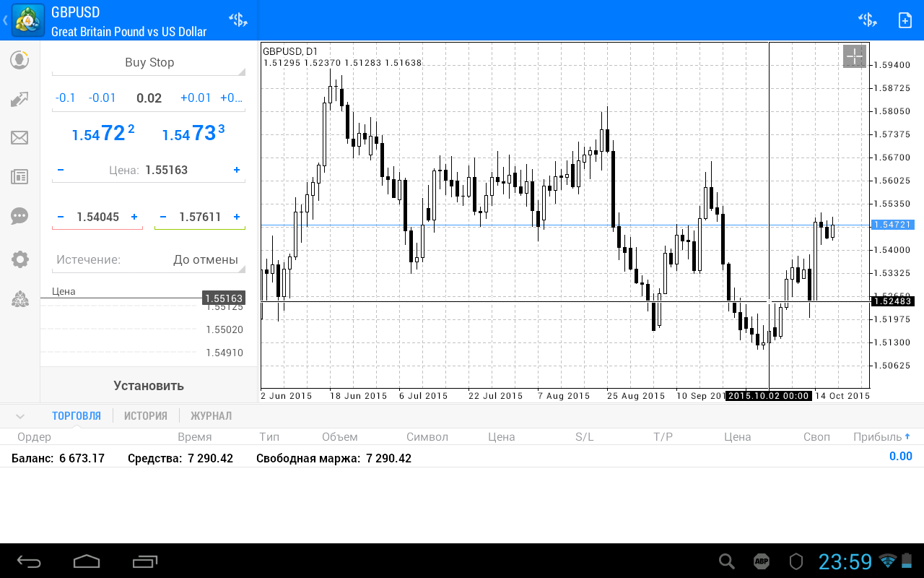Decrease volume by 0.01
The image size is (924, 578).
tap(103, 98)
